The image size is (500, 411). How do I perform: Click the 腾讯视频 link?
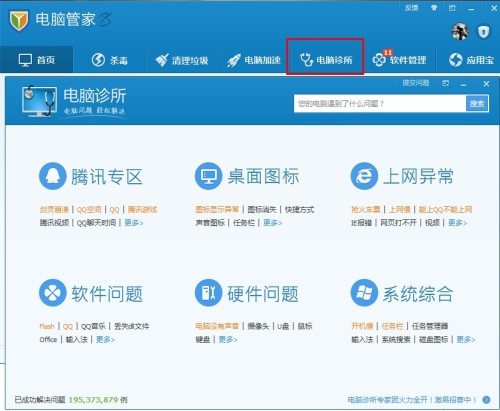click(54, 223)
